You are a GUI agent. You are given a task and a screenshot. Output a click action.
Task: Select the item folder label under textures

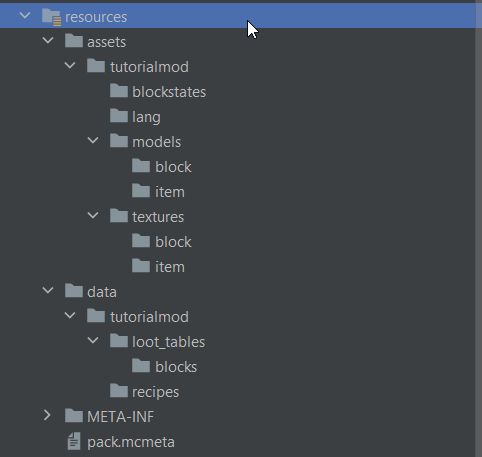(x=170, y=267)
